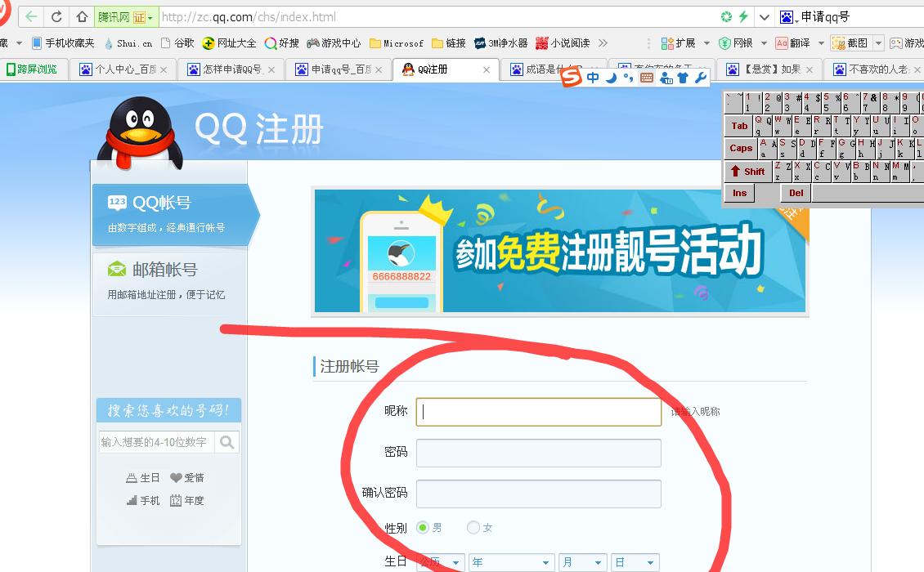
Task: Open the 链接 bookmark folder
Action: 448,43
